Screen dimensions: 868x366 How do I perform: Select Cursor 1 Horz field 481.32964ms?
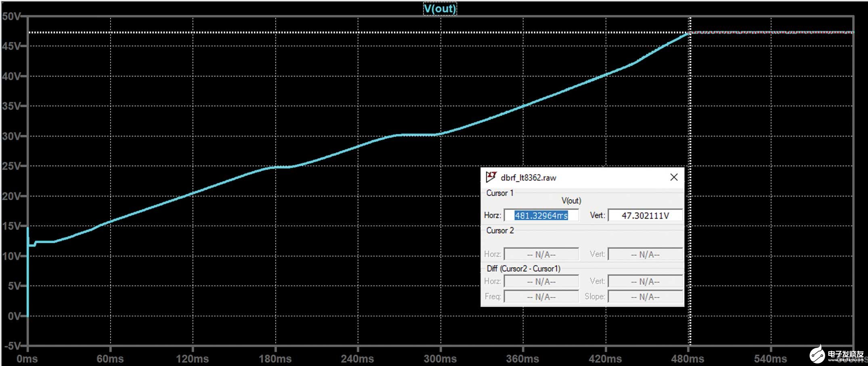[x=541, y=215]
